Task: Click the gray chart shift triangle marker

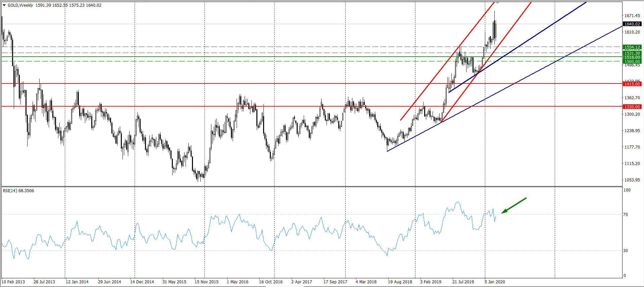Action: point(497,3)
